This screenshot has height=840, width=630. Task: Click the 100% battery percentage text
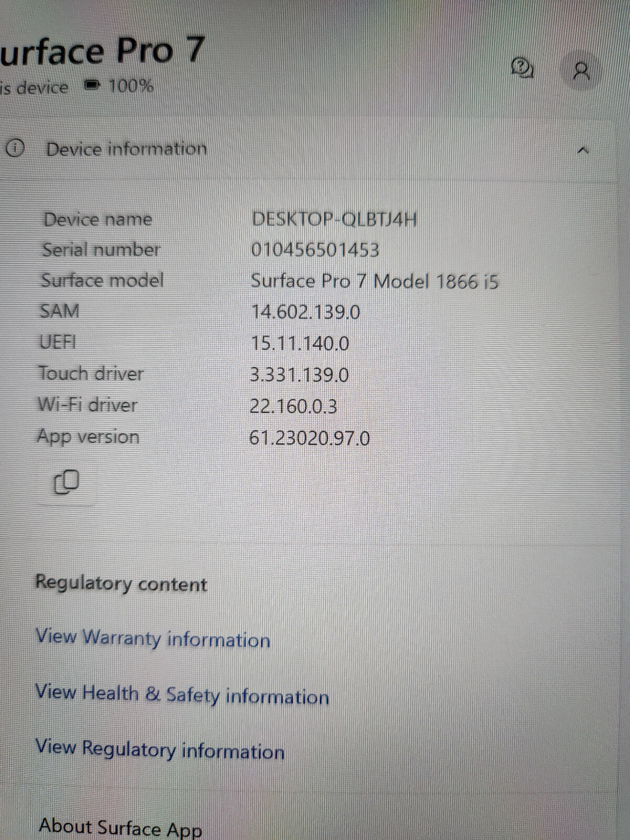[x=131, y=85]
